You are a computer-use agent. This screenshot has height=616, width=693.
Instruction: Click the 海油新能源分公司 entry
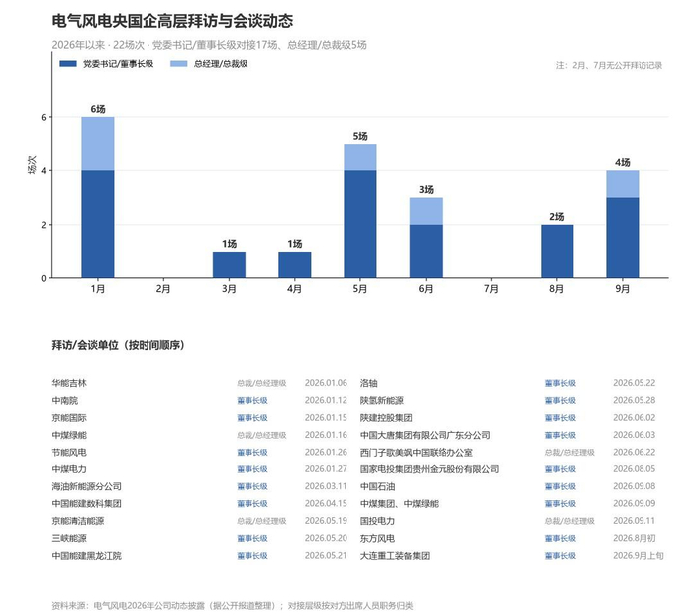(87, 486)
